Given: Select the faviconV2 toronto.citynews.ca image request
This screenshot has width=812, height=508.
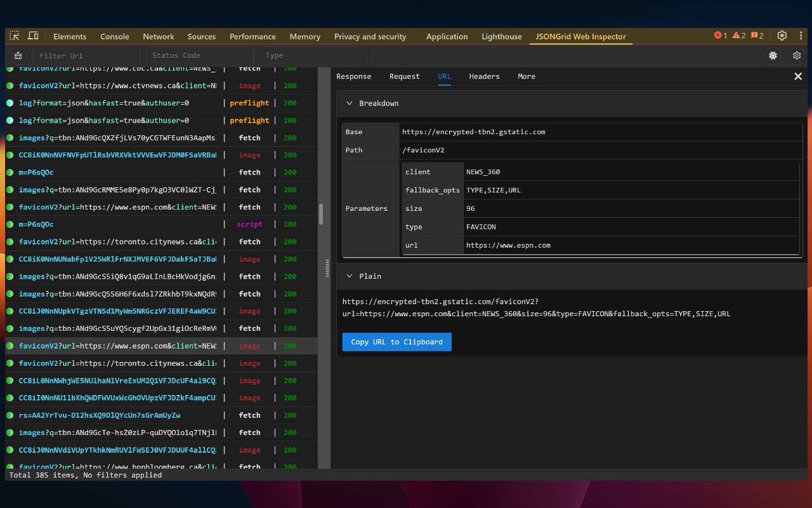Looking at the screenshot, I should click(x=162, y=363).
